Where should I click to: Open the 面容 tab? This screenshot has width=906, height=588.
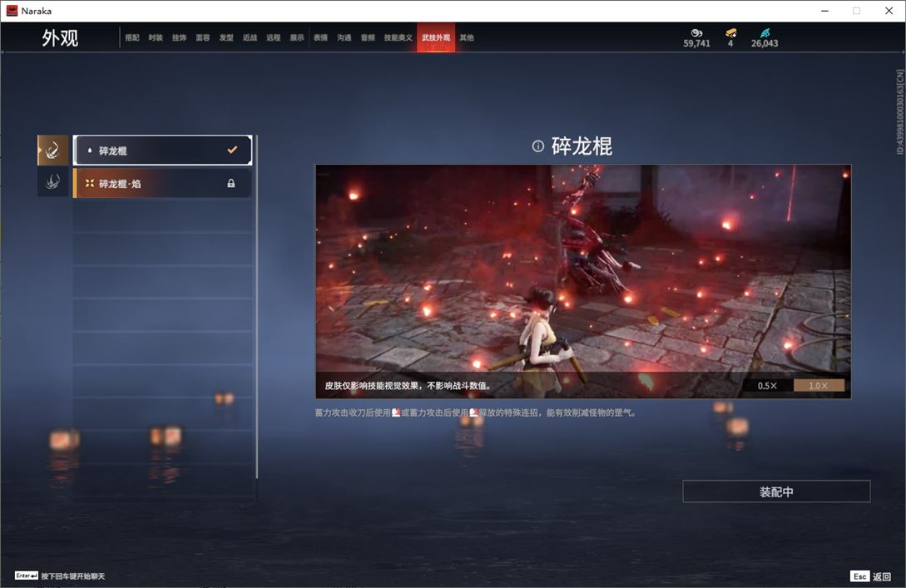[203, 37]
